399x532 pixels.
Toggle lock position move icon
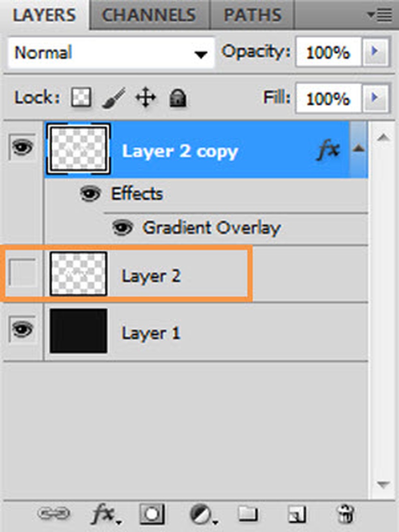click(146, 98)
